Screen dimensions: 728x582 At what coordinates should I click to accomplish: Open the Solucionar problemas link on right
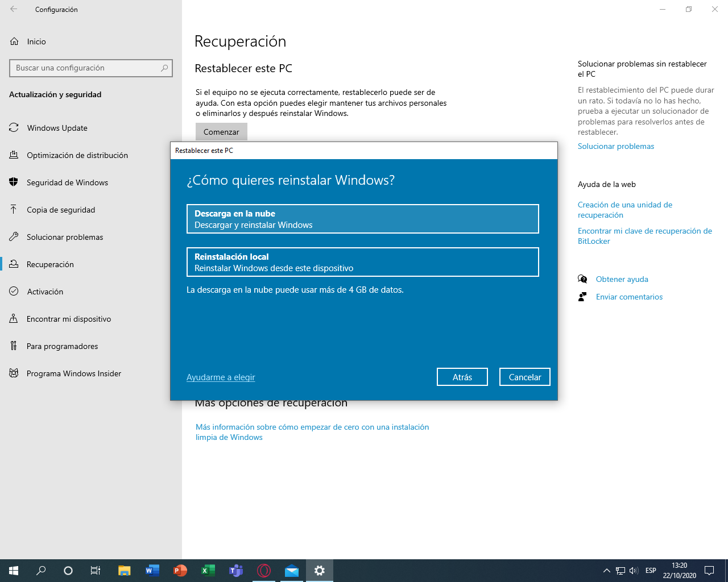pyautogui.click(x=616, y=146)
